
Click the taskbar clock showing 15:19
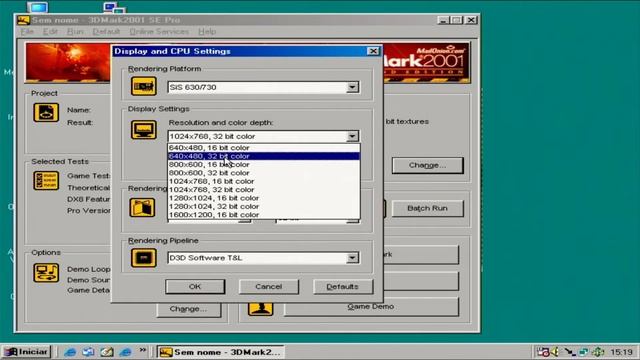(622, 351)
